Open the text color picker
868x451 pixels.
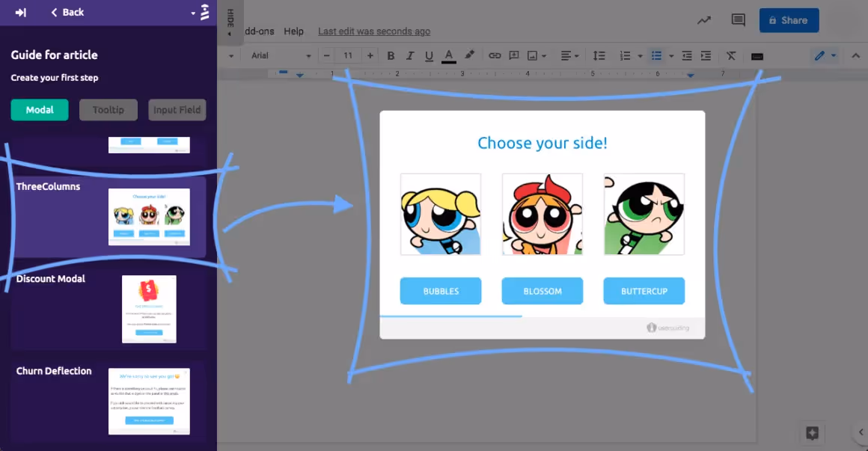pos(449,55)
